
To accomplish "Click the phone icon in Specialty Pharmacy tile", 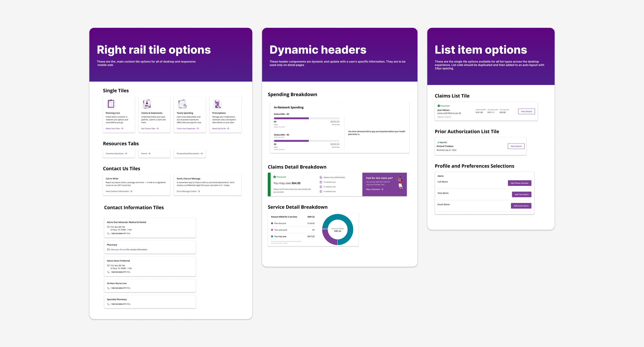I will (x=108, y=304).
